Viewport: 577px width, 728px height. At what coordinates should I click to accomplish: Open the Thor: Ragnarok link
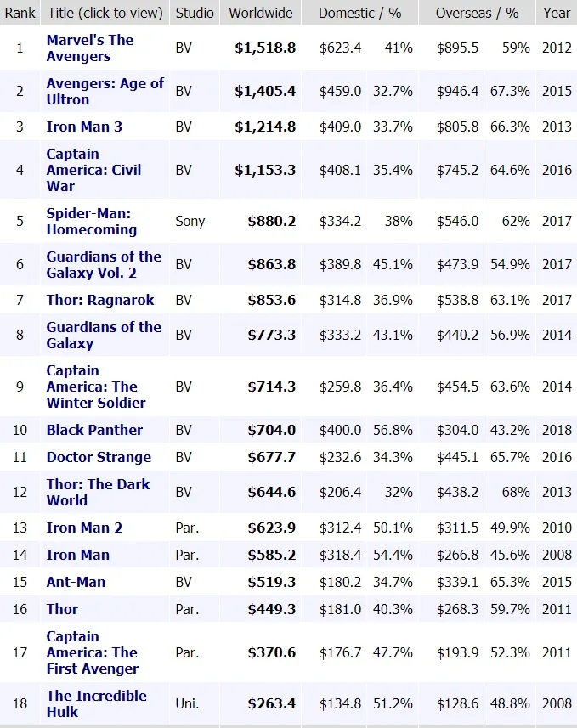(x=100, y=300)
